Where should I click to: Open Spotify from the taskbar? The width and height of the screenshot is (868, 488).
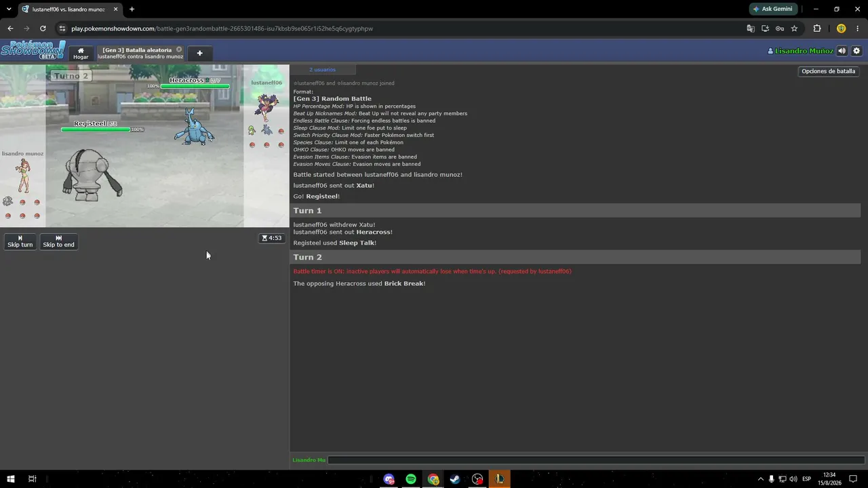click(411, 479)
